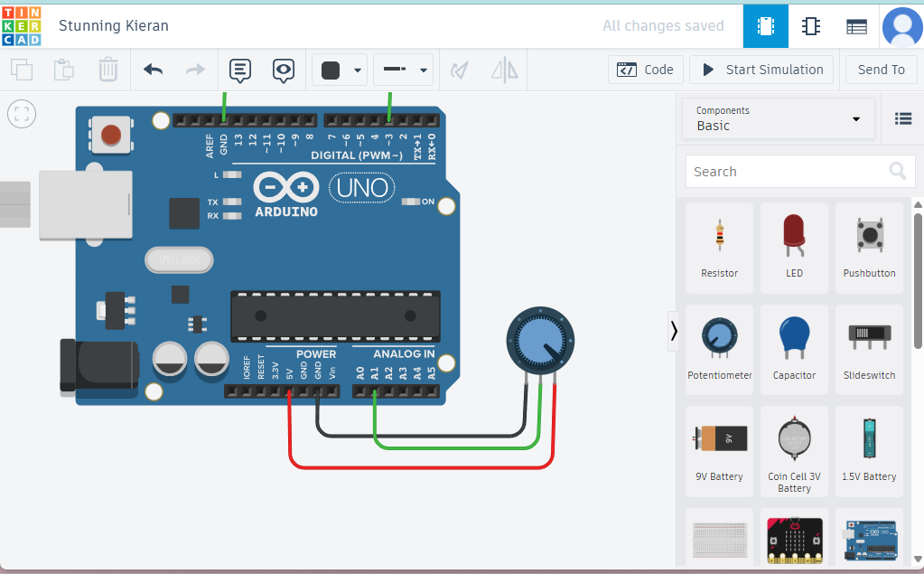Screen dimensions: 924x574
Task: Open the Notes tool
Action: click(240, 71)
